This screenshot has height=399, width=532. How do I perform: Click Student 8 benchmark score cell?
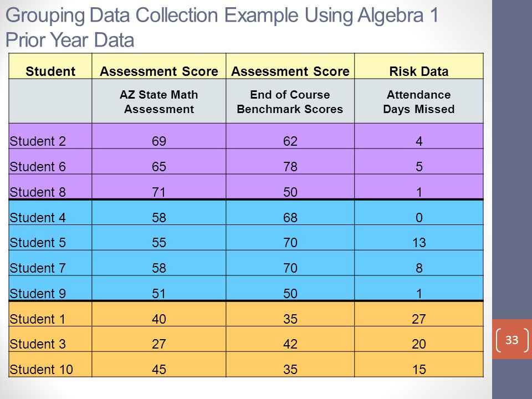(x=290, y=187)
